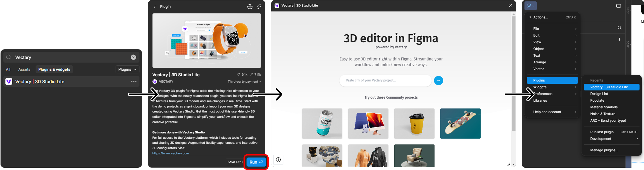644x170 pixels.
Task: Switch to the All tab
Action: click(8, 70)
